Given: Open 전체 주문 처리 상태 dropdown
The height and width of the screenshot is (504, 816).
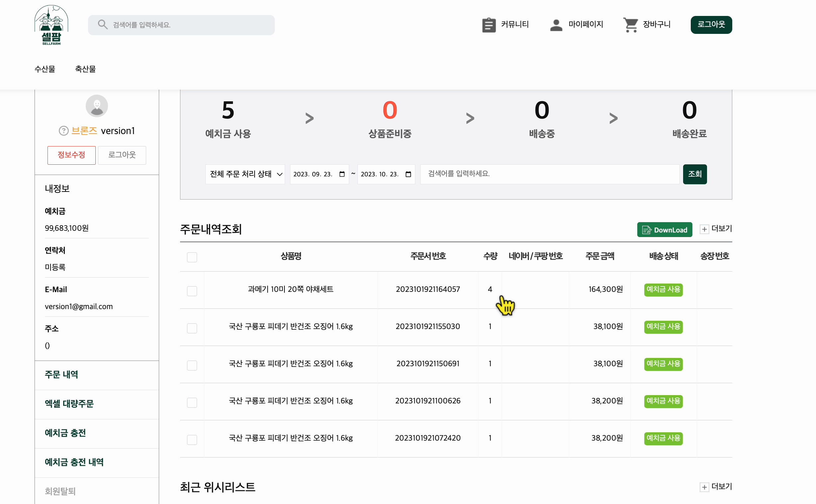Looking at the screenshot, I should click(245, 174).
